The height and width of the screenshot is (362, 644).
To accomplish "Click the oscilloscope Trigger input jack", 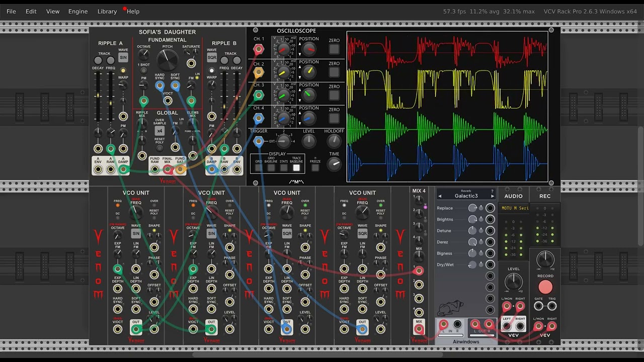I will [x=258, y=141].
